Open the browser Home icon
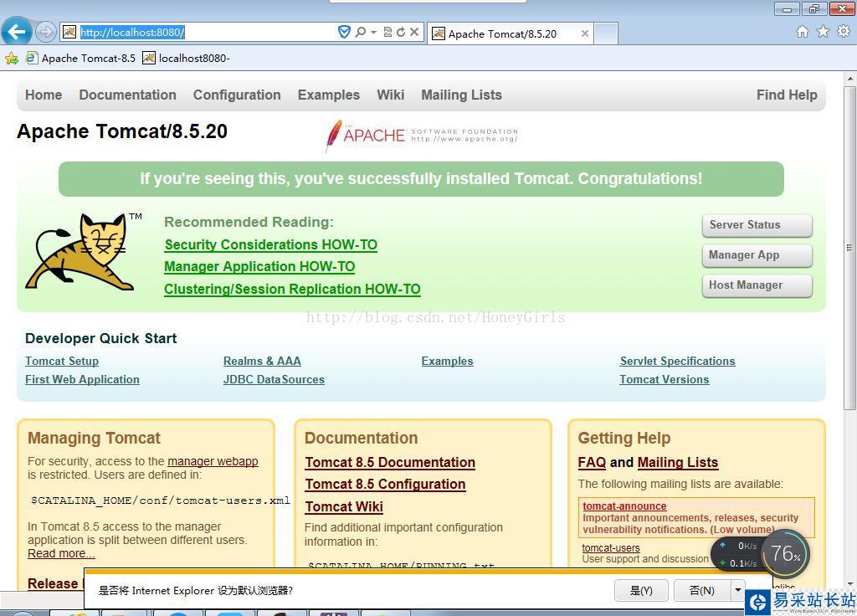The image size is (857, 616). [x=803, y=32]
